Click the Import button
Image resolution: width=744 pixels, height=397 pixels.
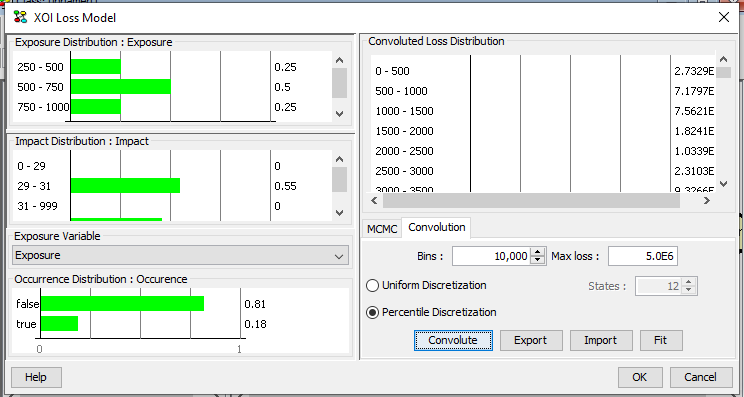point(601,341)
